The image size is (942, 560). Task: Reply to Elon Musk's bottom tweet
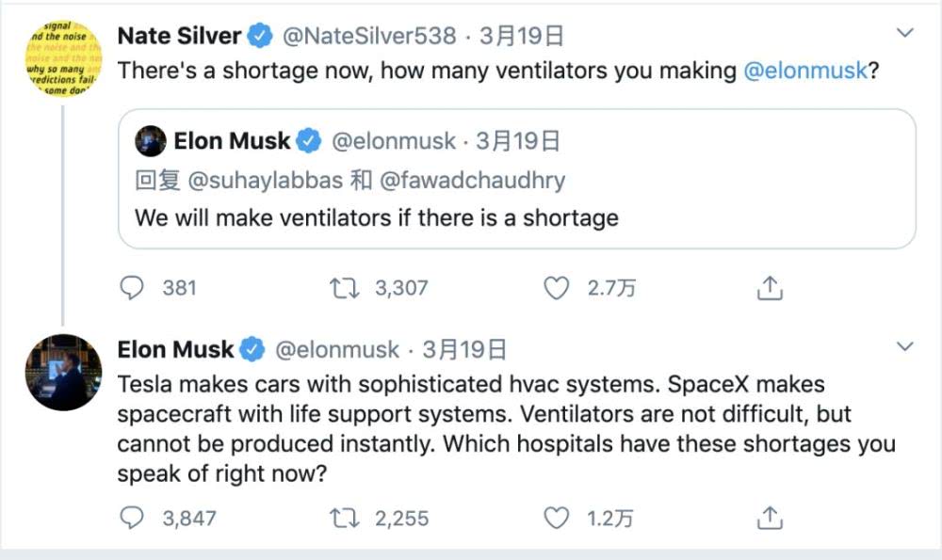click(135, 518)
